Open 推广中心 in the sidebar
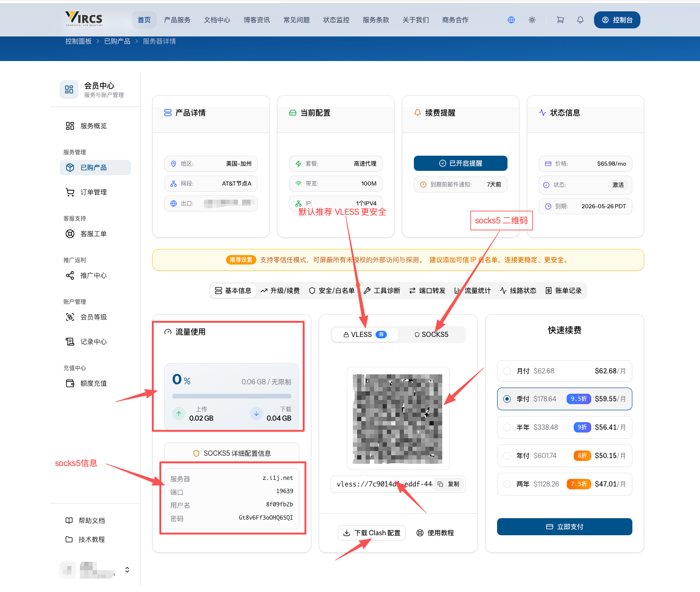The height and width of the screenshot is (592, 700). point(95,275)
